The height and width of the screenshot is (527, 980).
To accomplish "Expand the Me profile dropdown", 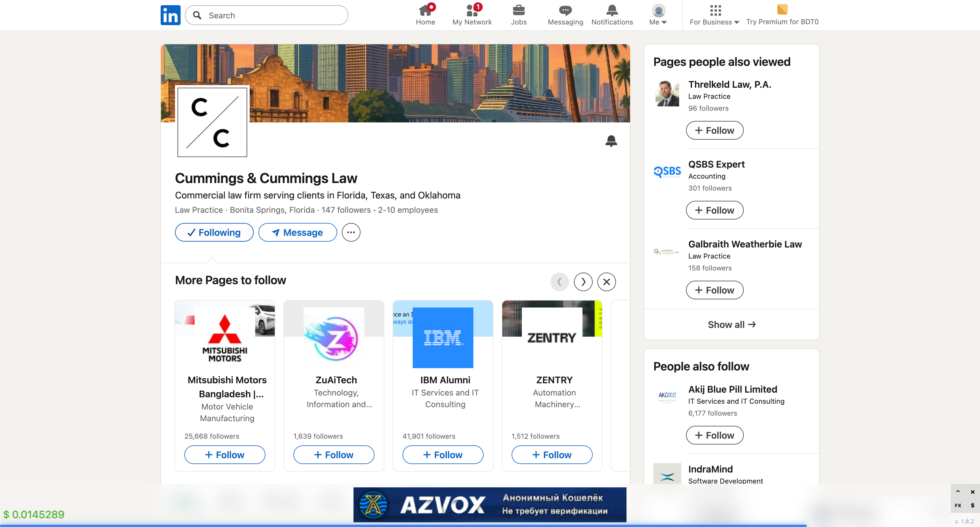I will pyautogui.click(x=658, y=15).
